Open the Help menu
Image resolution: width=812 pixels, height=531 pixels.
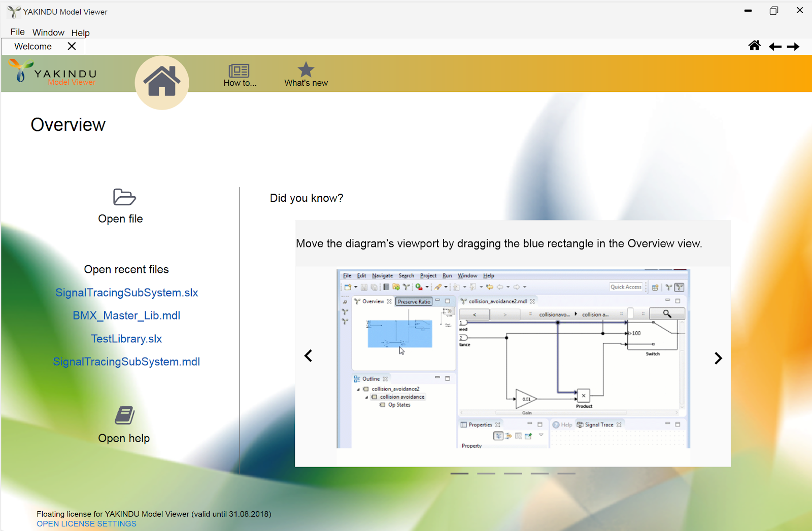point(80,33)
